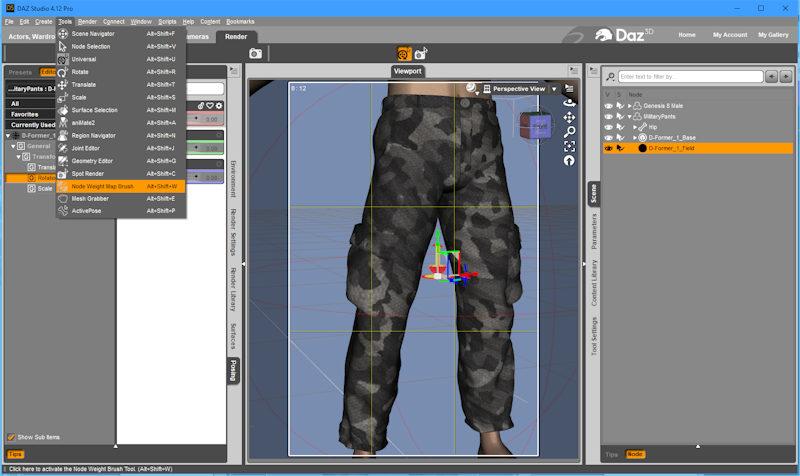
Task: Click the viewport orbit camera icon
Action: click(569, 103)
